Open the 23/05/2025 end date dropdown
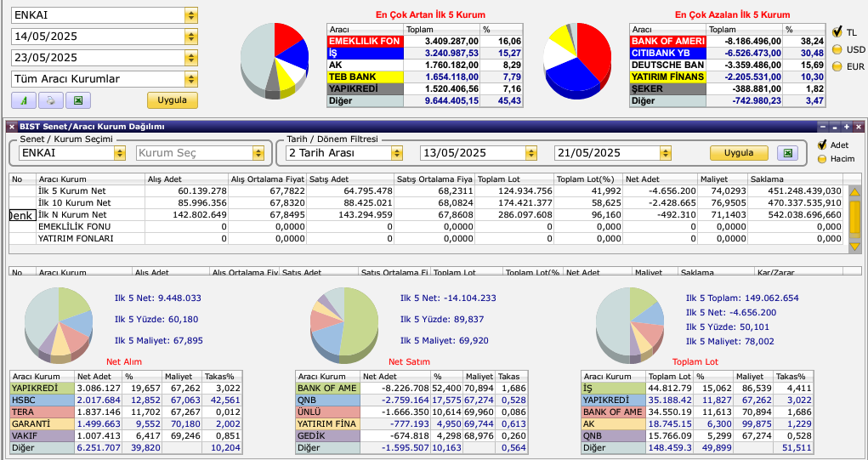868x460 pixels. click(x=191, y=58)
